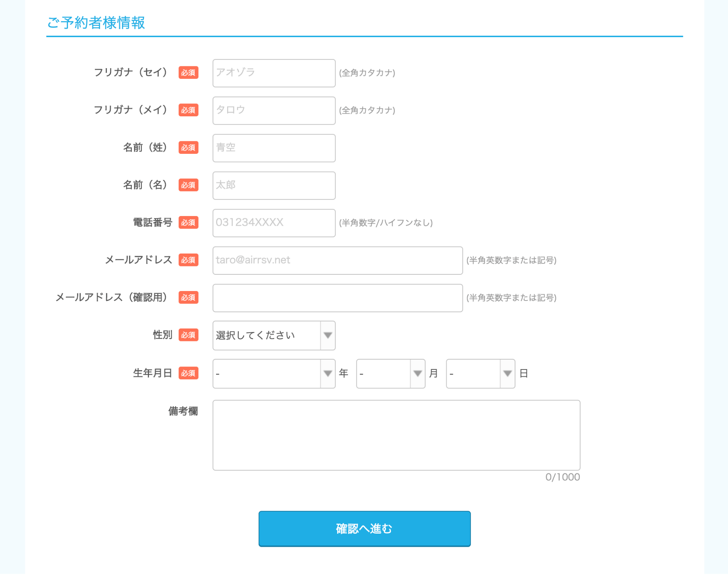Click the 確認へ進む button
728x576 pixels.
click(364, 529)
